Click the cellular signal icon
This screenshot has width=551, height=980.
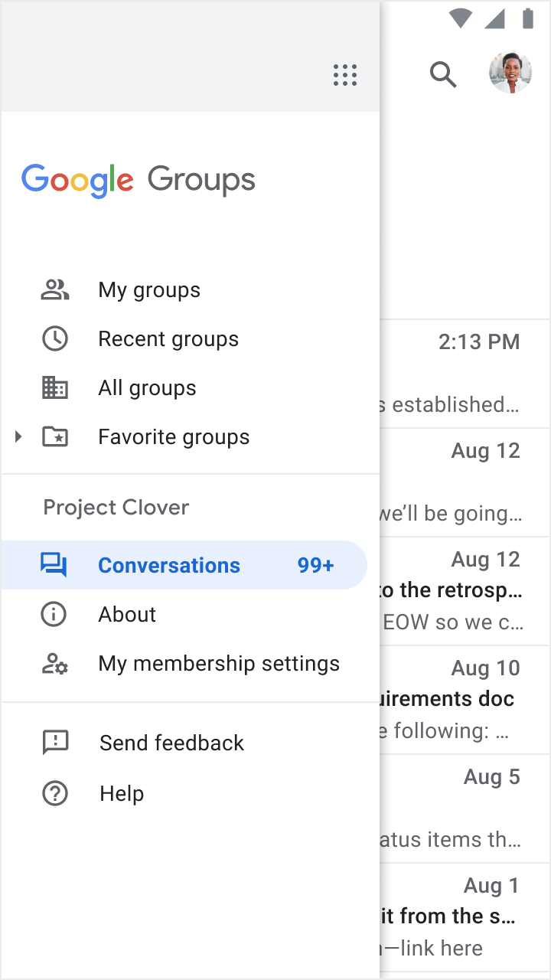click(494, 18)
